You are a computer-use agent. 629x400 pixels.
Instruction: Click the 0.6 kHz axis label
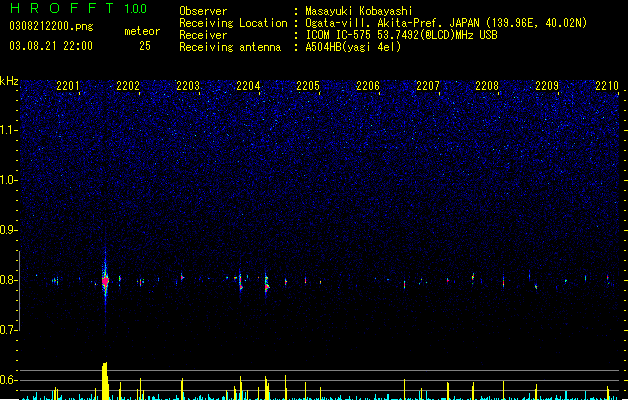(x=8, y=380)
